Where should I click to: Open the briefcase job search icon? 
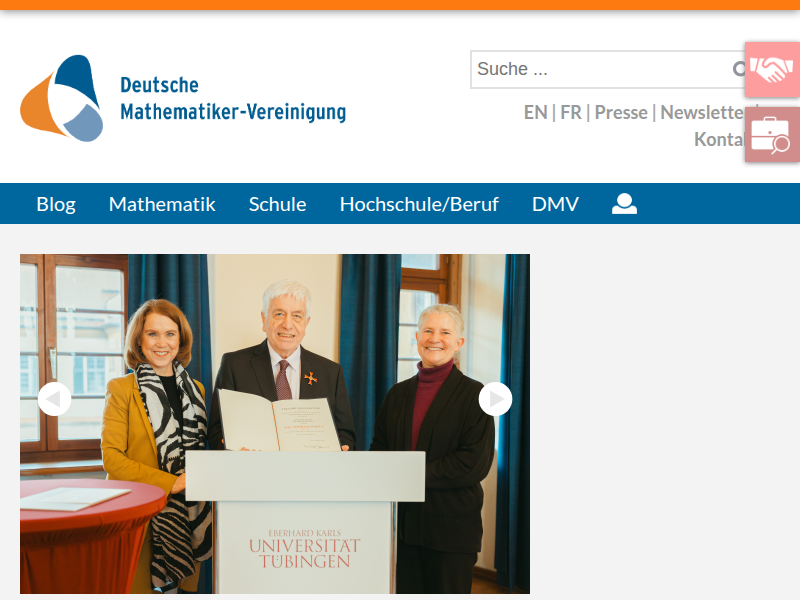771,135
